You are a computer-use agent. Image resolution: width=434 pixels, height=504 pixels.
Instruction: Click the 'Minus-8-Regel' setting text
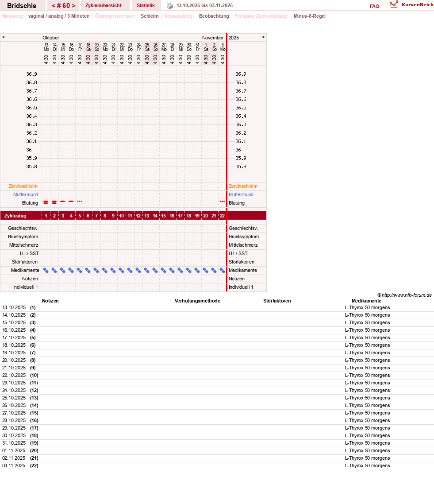point(309,16)
